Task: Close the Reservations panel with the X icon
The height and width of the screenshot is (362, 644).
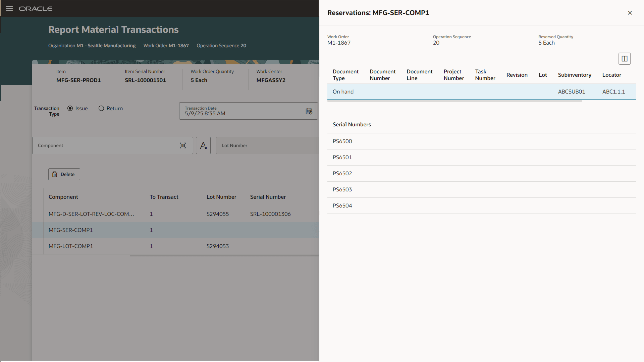Action: point(630,13)
